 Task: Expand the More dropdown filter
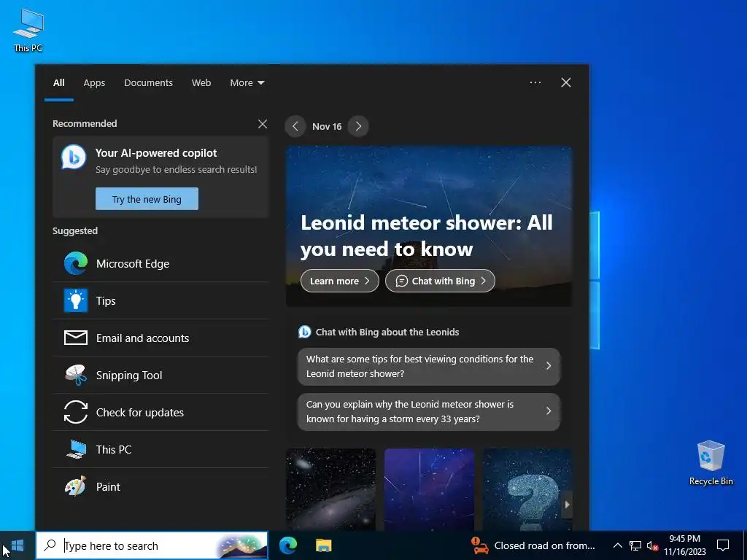(247, 82)
